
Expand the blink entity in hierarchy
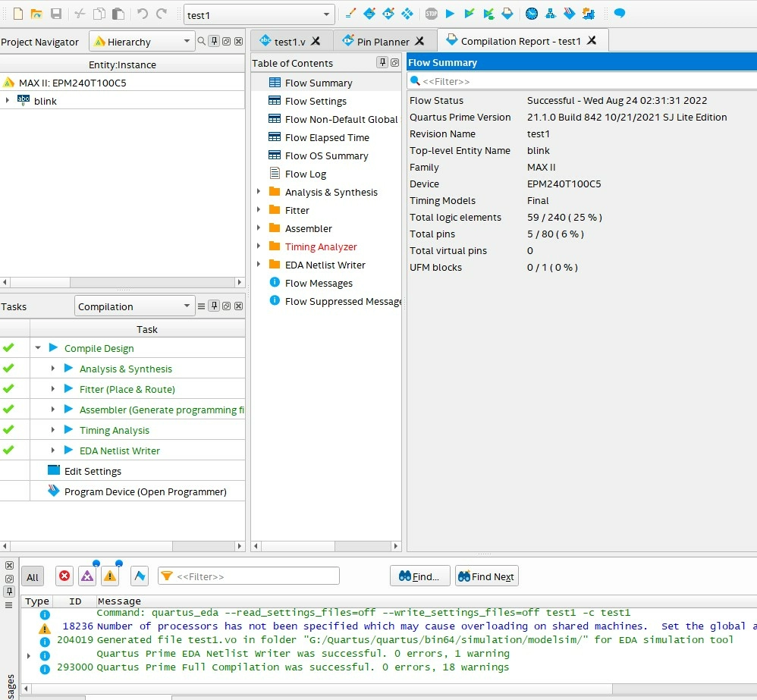click(x=8, y=100)
